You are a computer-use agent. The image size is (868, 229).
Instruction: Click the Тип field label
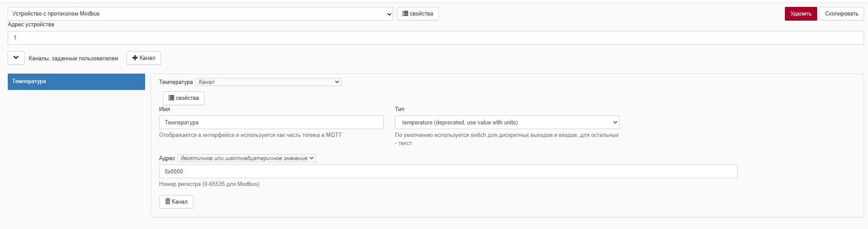tap(400, 109)
